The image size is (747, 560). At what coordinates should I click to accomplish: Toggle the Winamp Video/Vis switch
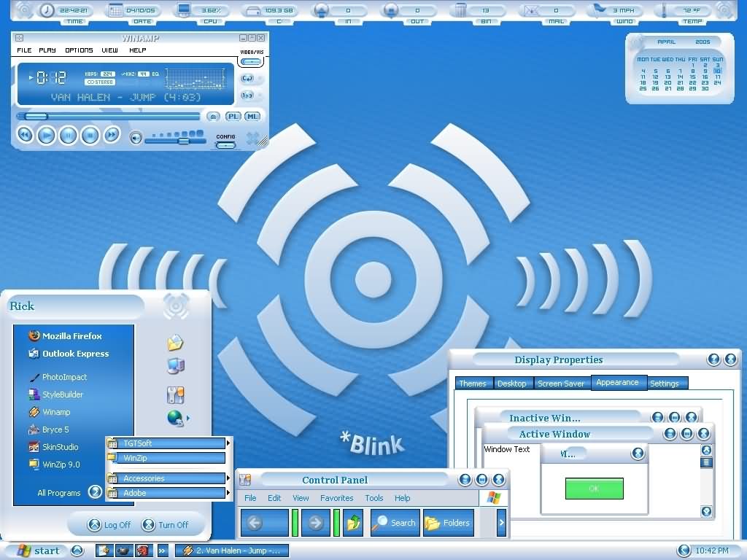pos(251,62)
